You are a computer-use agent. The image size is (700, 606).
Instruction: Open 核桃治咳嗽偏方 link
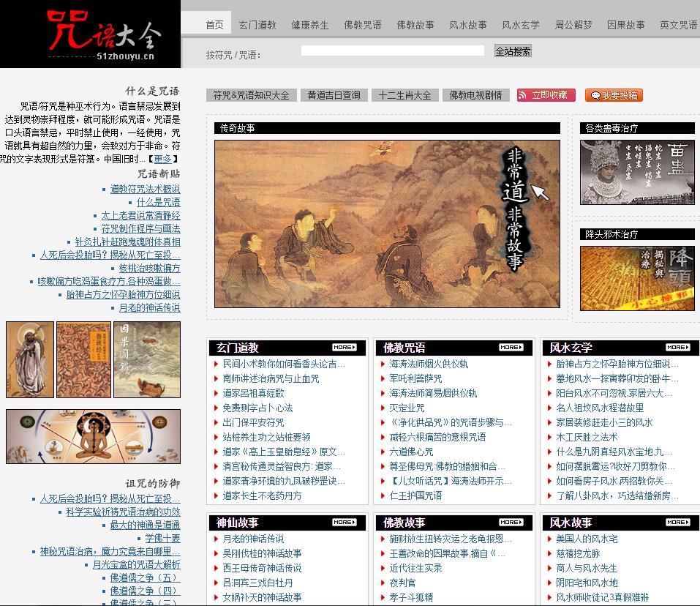coord(149,268)
